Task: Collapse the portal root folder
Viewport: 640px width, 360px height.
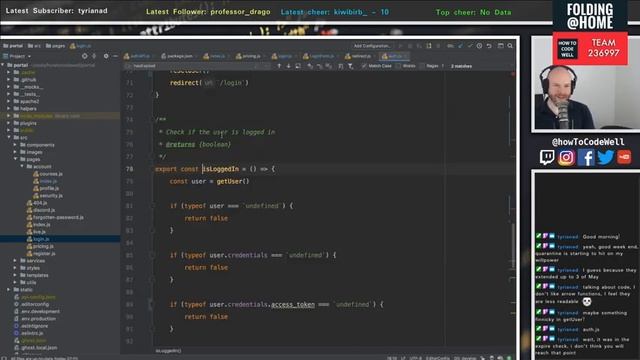Action: pyautogui.click(x=3, y=65)
